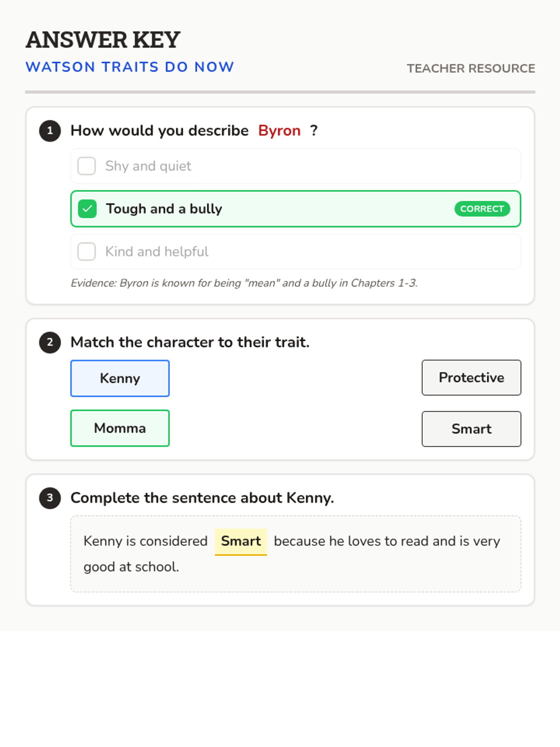Click the question 2 number badge
Viewport: 560px width, 747px height.
click(50, 342)
